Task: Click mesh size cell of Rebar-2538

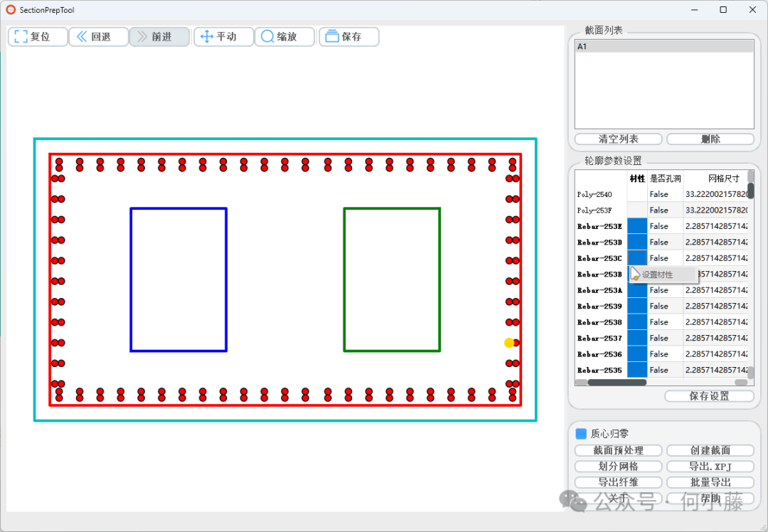Action: [715, 322]
